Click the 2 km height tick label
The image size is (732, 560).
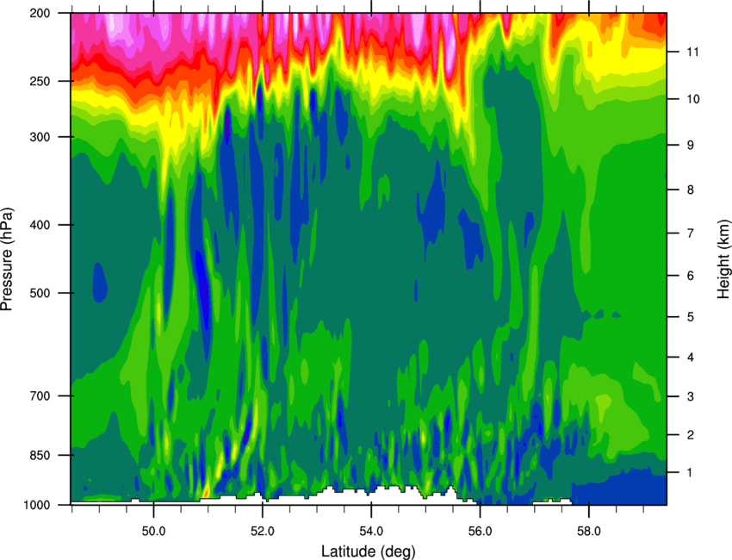point(691,435)
